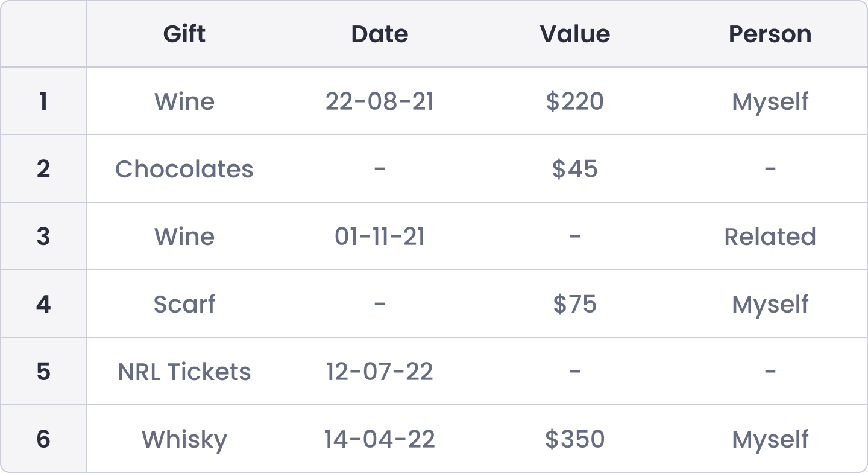Click the NRL Tickets cell

(x=184, y=371)
